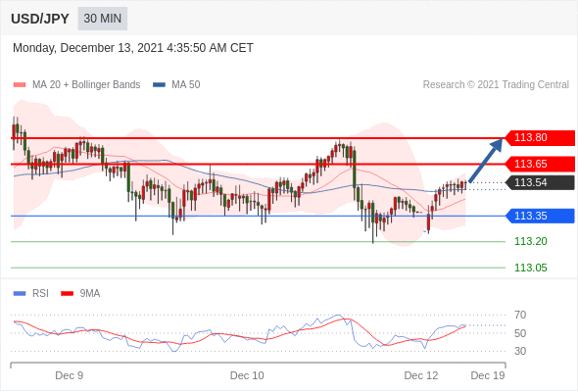
Task: Click the Research © 2021 Trading Central credit
Action: pos(496,85)
